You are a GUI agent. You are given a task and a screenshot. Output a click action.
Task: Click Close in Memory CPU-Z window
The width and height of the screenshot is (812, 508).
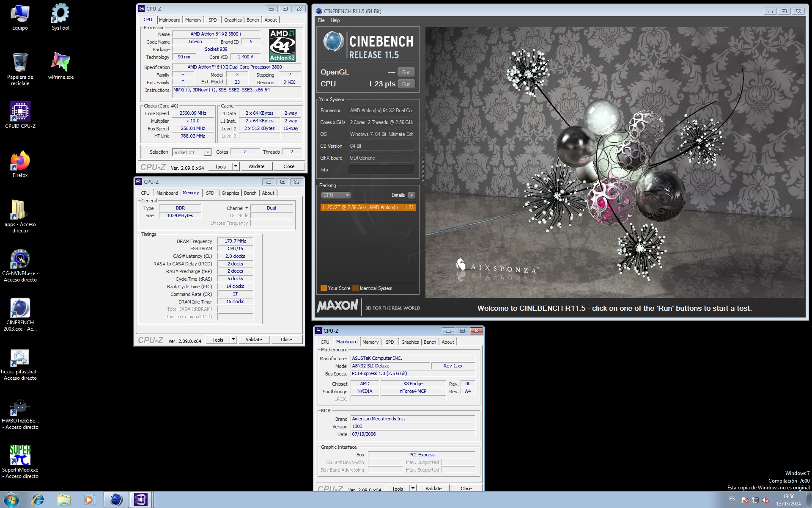[286, 340]
